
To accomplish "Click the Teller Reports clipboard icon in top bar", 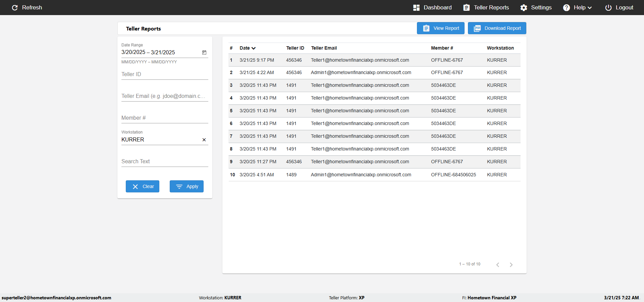I will 466,7.
